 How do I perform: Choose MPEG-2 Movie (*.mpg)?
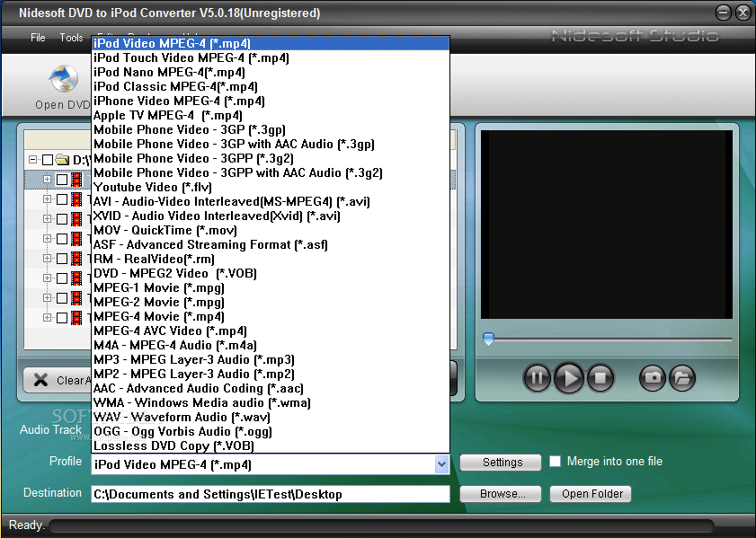271,303
